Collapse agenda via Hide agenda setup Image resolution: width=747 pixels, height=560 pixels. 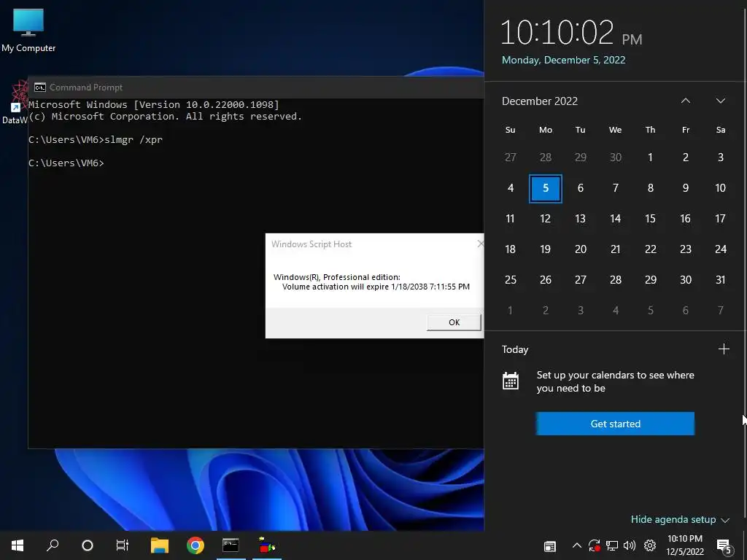(680, 519)
